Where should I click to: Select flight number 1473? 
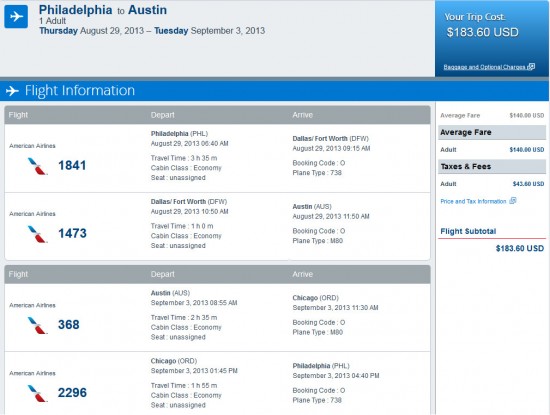[x=72, y=233]
